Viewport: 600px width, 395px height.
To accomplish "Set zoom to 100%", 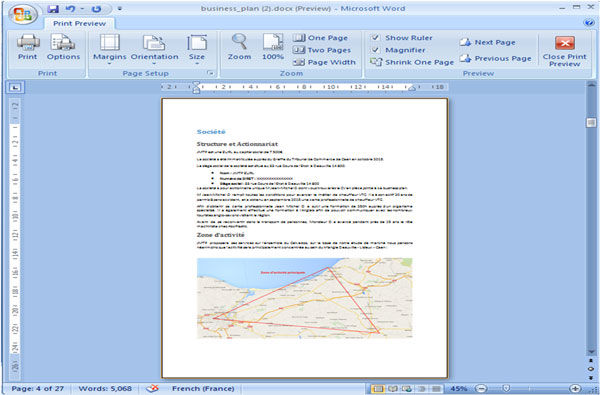I will (273, 47).
